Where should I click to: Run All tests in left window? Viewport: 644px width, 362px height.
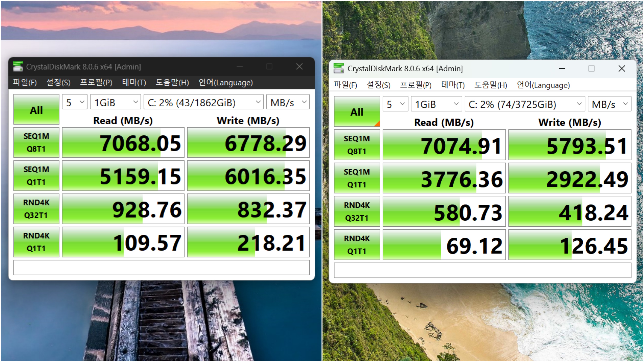pyautogui.click(x=36, y=109)
